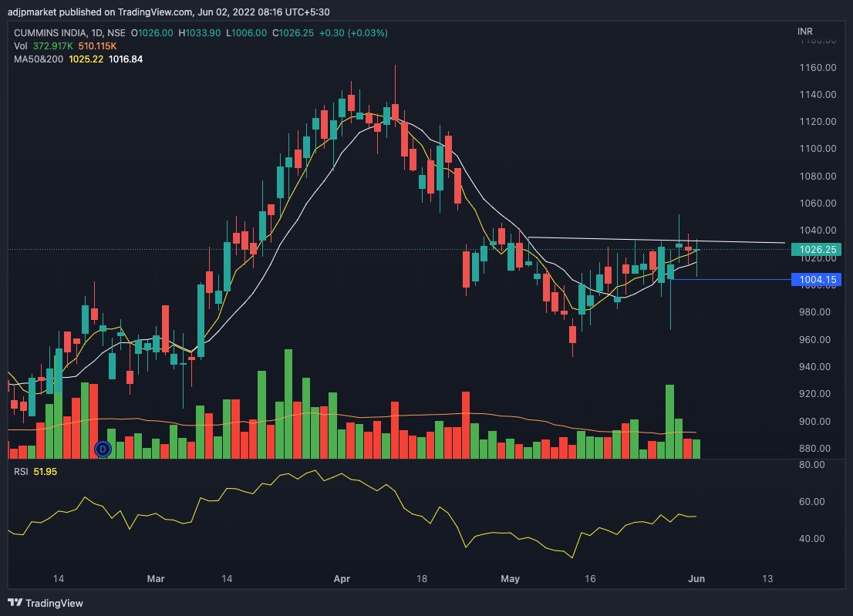Click the May date label
The width and height of the screenshot is (853, 616).
[x=511, y=578]
